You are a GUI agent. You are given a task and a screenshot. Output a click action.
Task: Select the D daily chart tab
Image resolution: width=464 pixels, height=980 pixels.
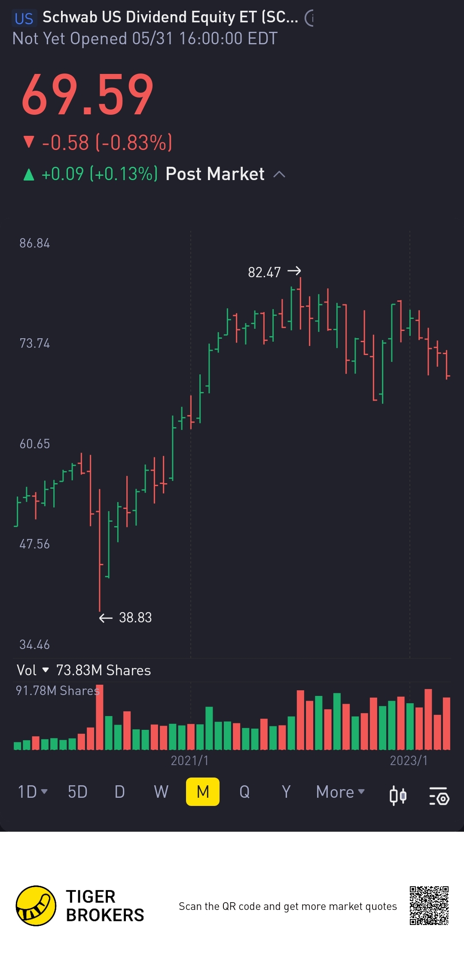119,792
